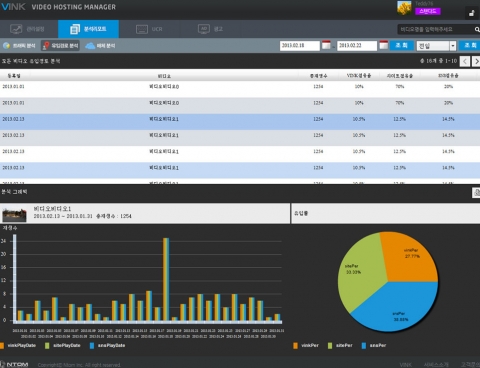The height and width of the screenshot is (368, 480).
Task: Go to the next page of results
Action: coord(476,61)
